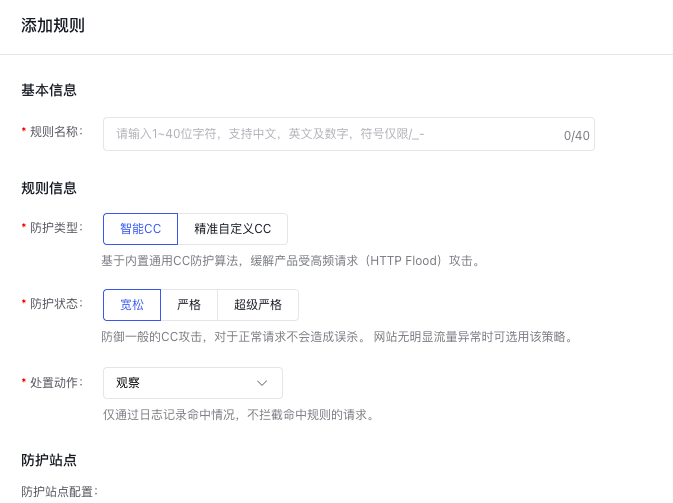673x503 pixels.
Task: Click the 防护类型 field label
Action: pos(56,228)
